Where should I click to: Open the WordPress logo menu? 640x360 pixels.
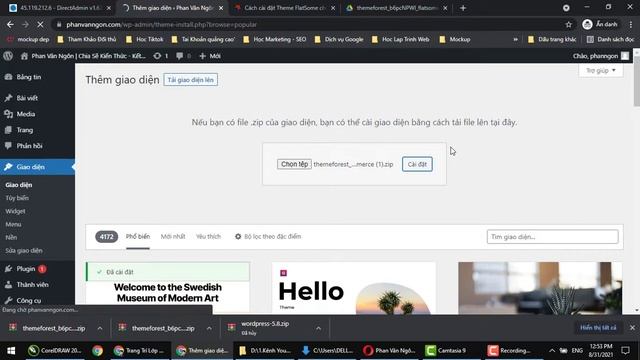tap(8, 56)
